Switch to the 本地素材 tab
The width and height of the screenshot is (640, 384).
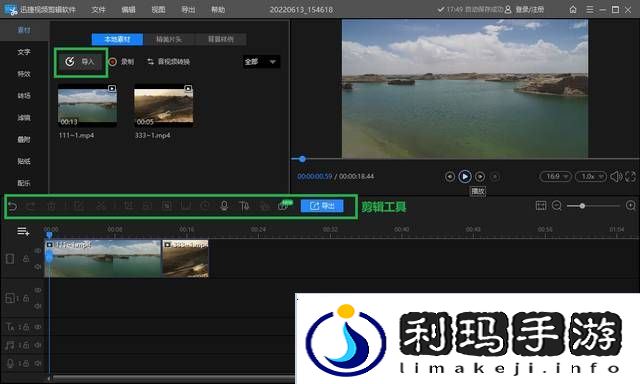tap(118, 39)
